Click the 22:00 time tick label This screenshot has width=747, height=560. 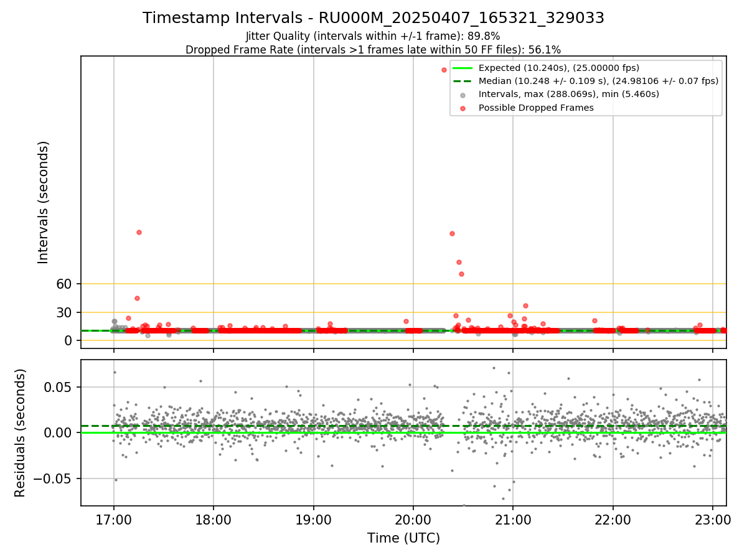point(613,520)
